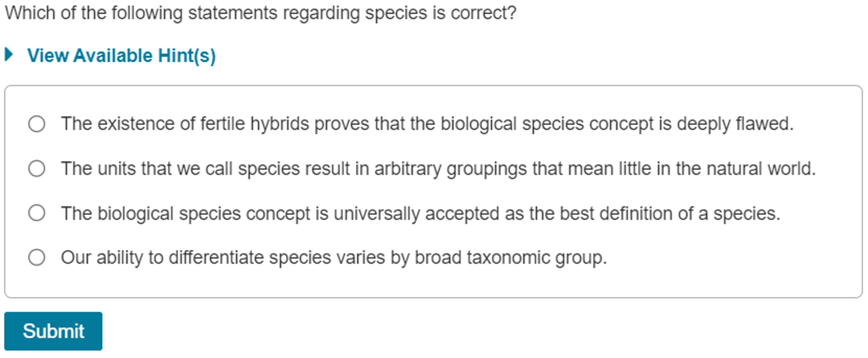The width and height of the screenshot is (868, 358).
Task: Select the universally accepted radio button
Action: tap(37, 213)
